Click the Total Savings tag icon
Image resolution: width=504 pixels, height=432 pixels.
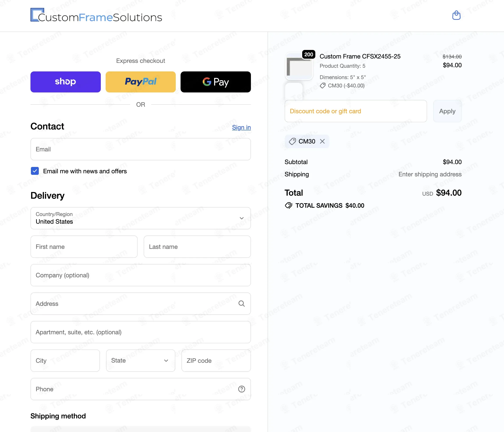(x=289, y=205)
